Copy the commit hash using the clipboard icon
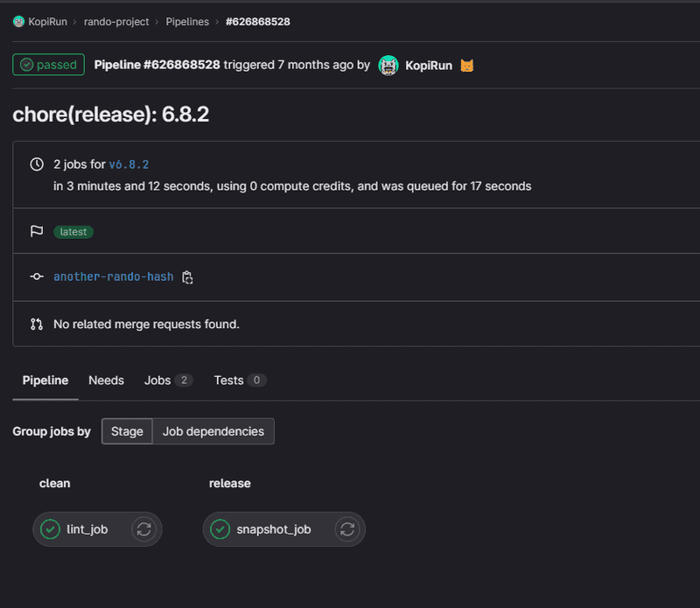This screenshot has height=608, width=700. tap(187, 277)
